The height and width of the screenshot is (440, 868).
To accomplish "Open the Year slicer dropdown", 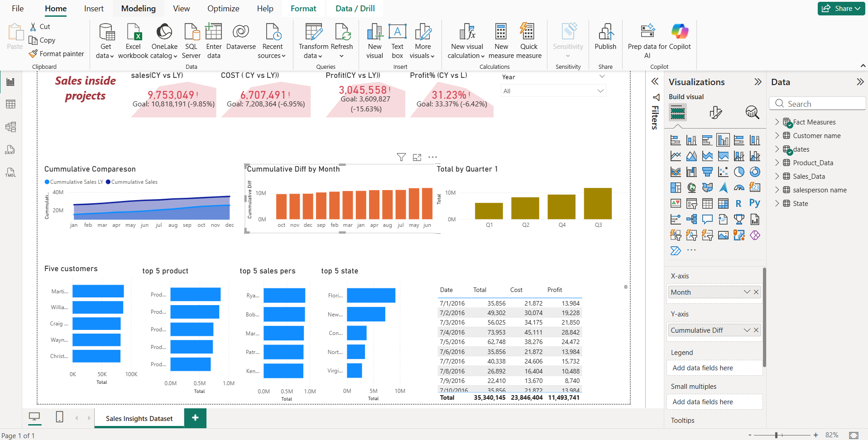I will pos(601,90).
